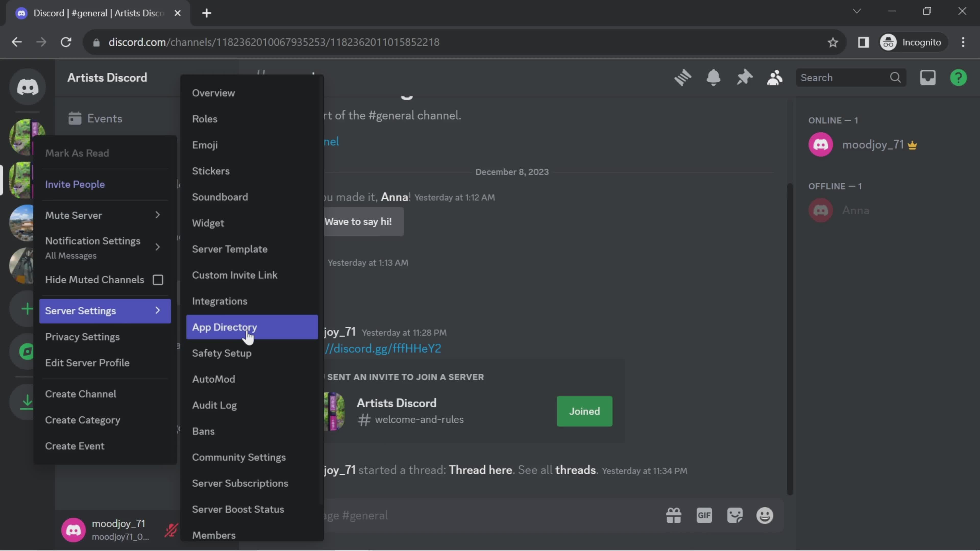Image resolution: width=980 pixels, height=551 pixels.
Task: Open Server Boost Status entry
Action: [x=252, y=509]
